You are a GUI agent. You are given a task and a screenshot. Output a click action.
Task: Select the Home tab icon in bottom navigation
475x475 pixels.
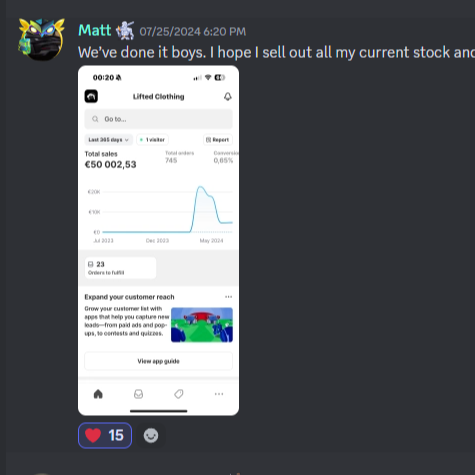pyautogui.click(x=98, y=394)
